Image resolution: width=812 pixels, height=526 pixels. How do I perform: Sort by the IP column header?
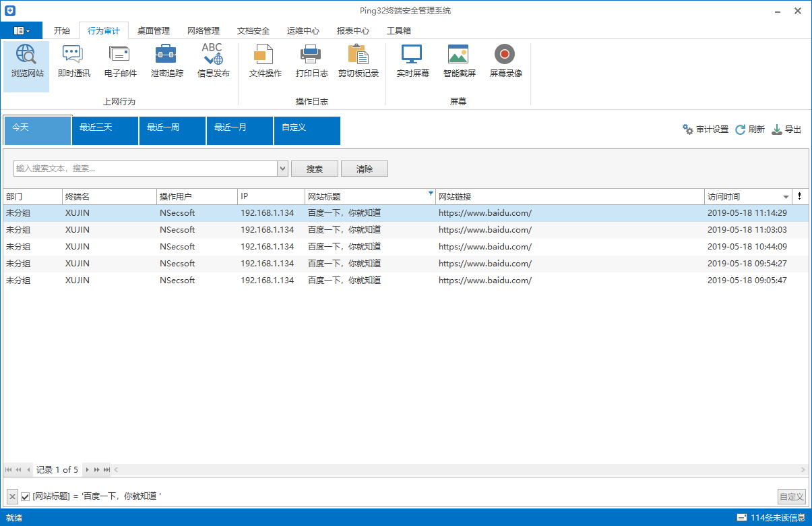point(271,196)
